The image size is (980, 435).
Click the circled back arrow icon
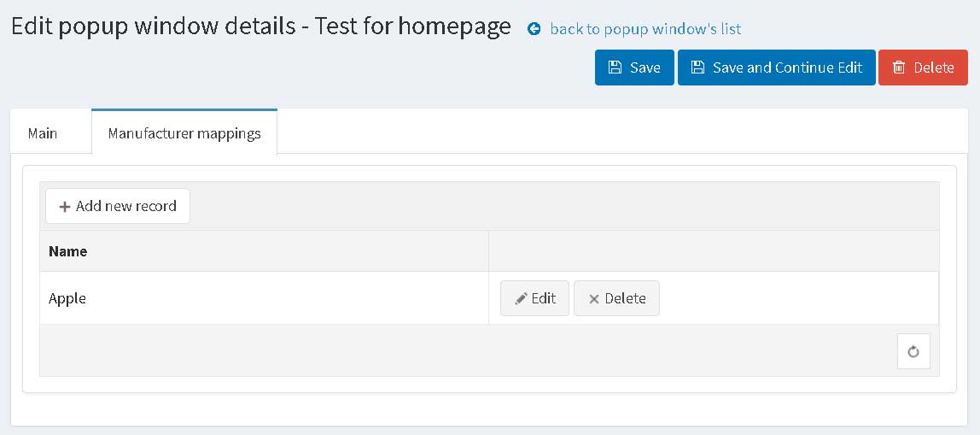click(534, 29)
